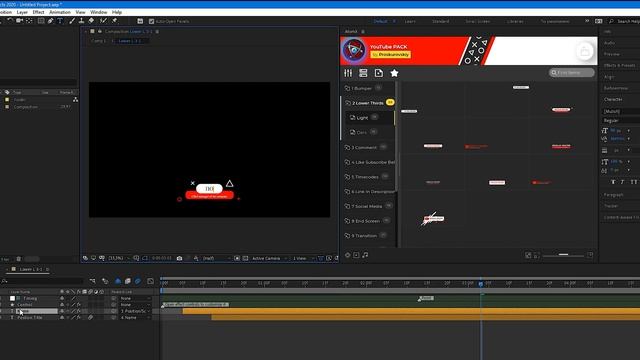This screenshot has width=640, height=360.
Task: Select the Horizontal Type tool
Action: pos(60,20)
